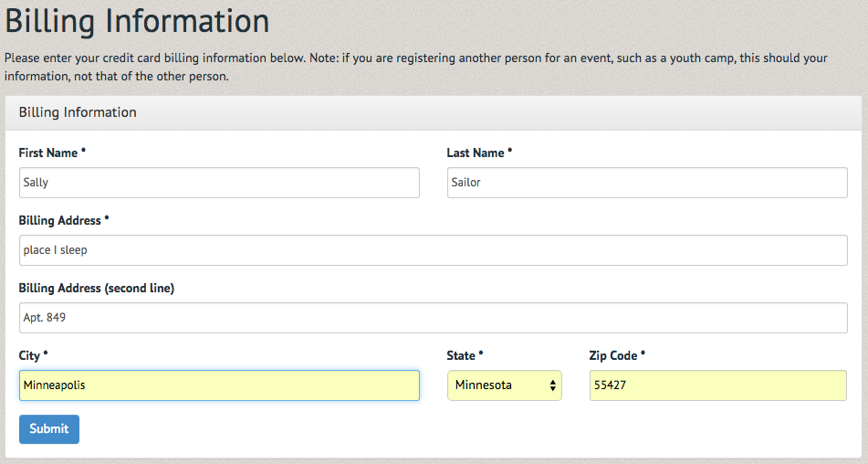Click the required asterisk beside Zip Code
Image resolution: width=868 pixels, height=464 pixels.
tap(643, 353)
